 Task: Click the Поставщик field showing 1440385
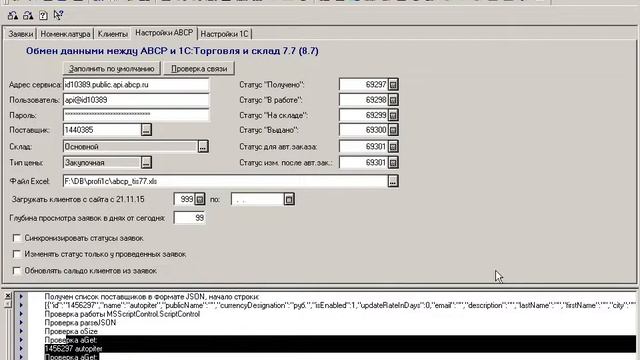[102, 130]
